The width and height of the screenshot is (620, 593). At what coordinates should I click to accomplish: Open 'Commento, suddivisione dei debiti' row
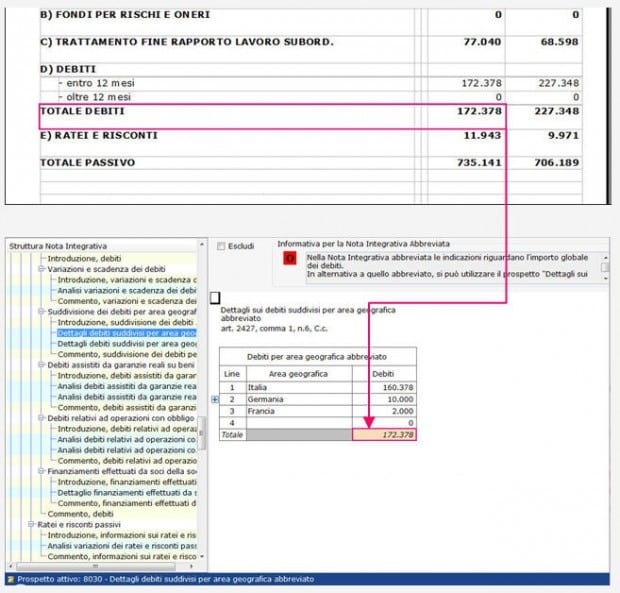click(127, 354)
